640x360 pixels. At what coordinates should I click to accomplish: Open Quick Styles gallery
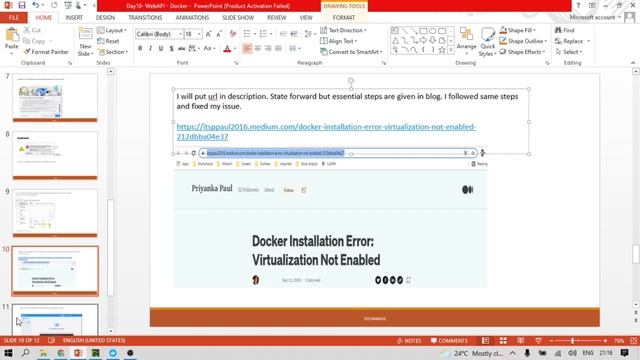coord(487,42)
